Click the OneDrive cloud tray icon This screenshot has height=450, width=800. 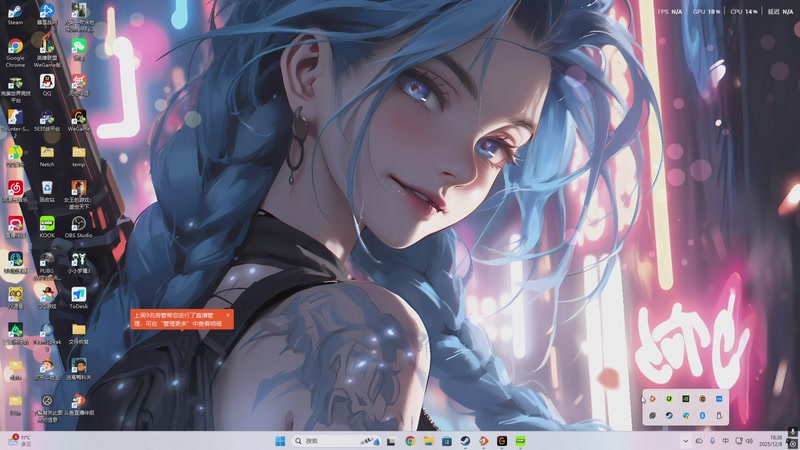pos(699,441)
